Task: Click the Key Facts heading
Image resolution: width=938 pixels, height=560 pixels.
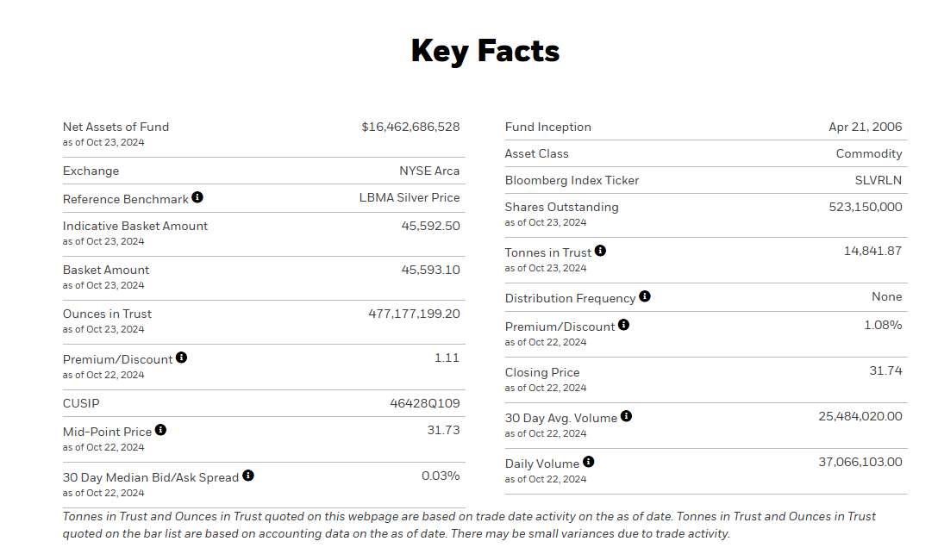Action: coord(485,51)
